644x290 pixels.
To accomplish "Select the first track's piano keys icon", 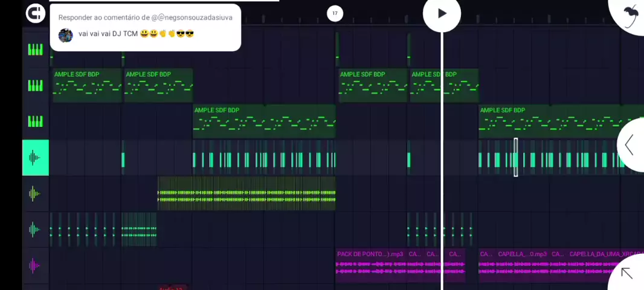I will (36, 50).
